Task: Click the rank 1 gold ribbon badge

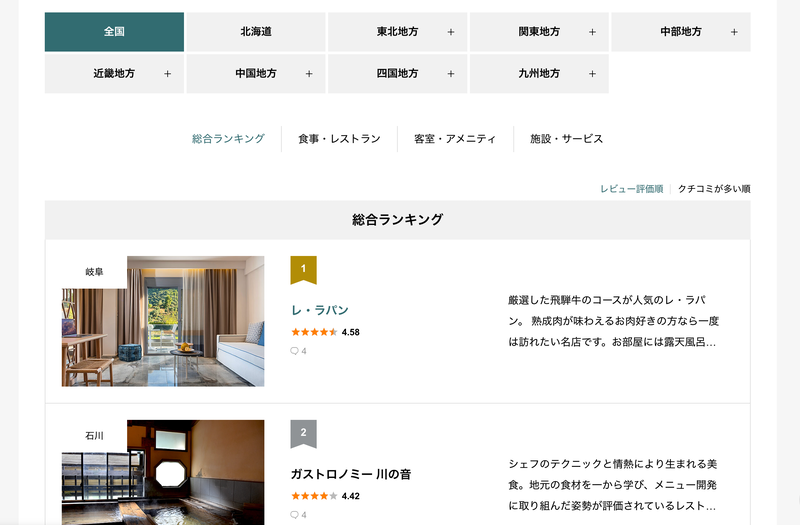Action: 304,270
